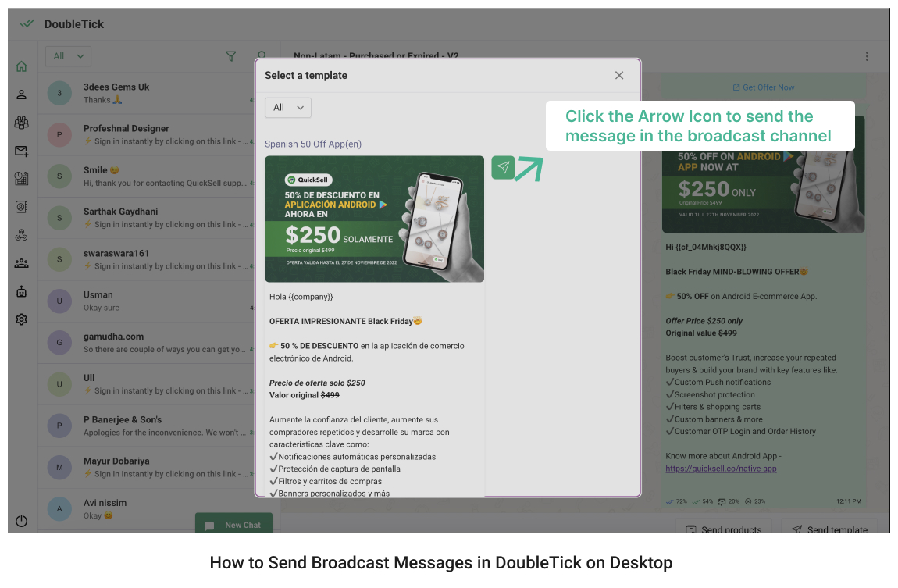Viewport: 898px width, 588px height.
Task: Expand the All dropdown above chat list
Action: (69, 56)
